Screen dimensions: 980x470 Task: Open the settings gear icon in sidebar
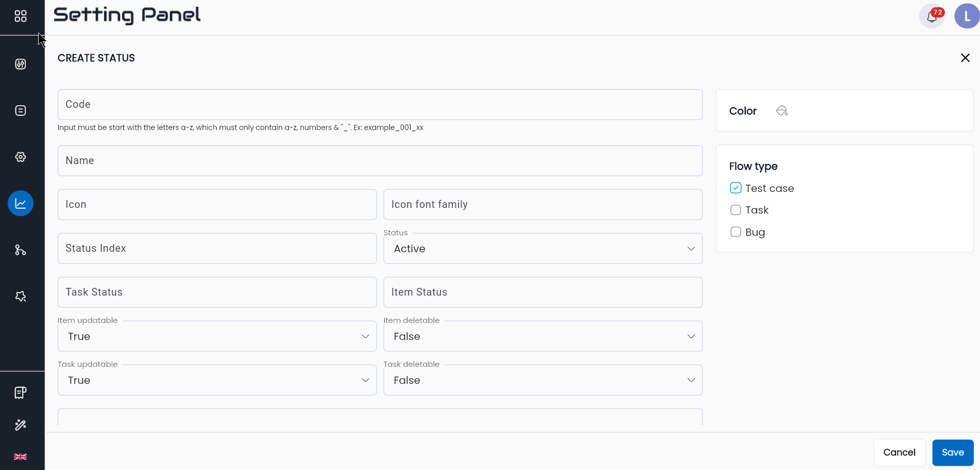pyautogui.click(x=20, y=156)
